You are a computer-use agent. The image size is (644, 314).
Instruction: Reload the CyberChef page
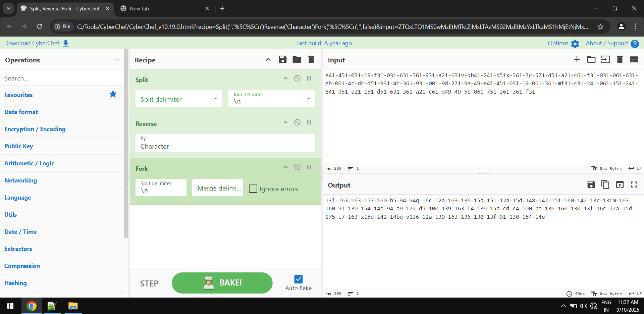39,27
